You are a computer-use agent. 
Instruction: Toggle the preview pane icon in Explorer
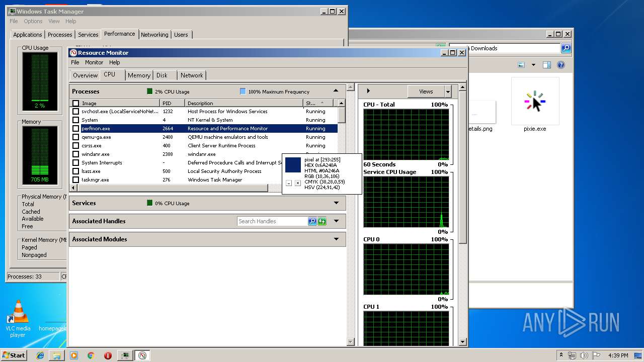[547, 65]
